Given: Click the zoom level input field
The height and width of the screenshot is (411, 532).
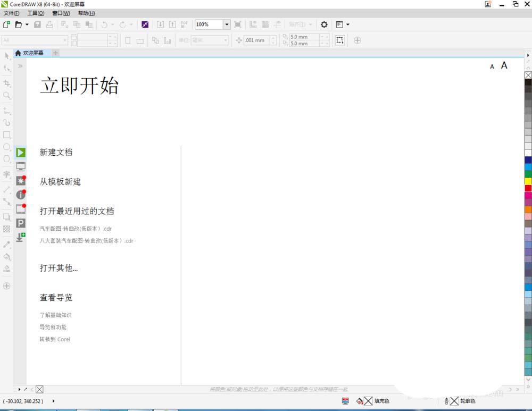Looking at the screenshot, I should (209, 24).
